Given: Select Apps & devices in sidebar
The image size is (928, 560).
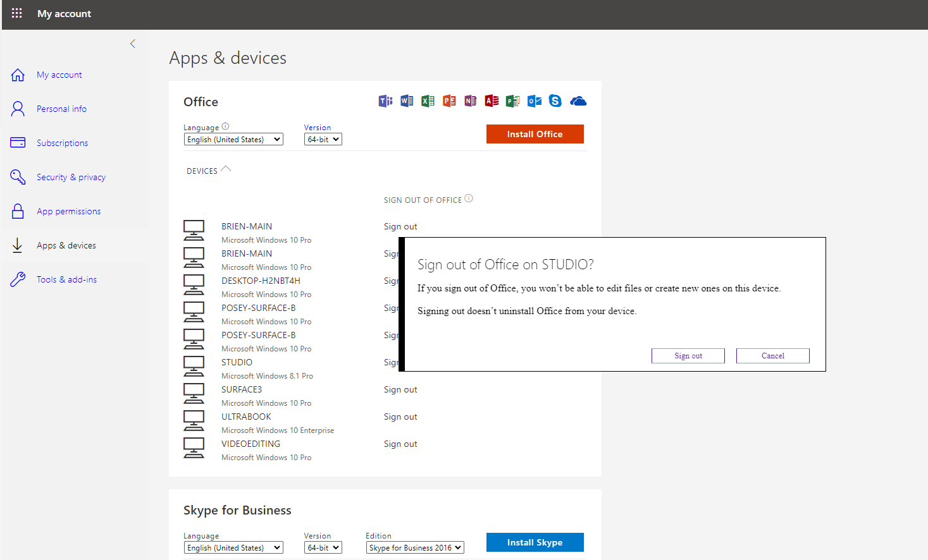Looking at the screenshot, I should coord(66,245).
